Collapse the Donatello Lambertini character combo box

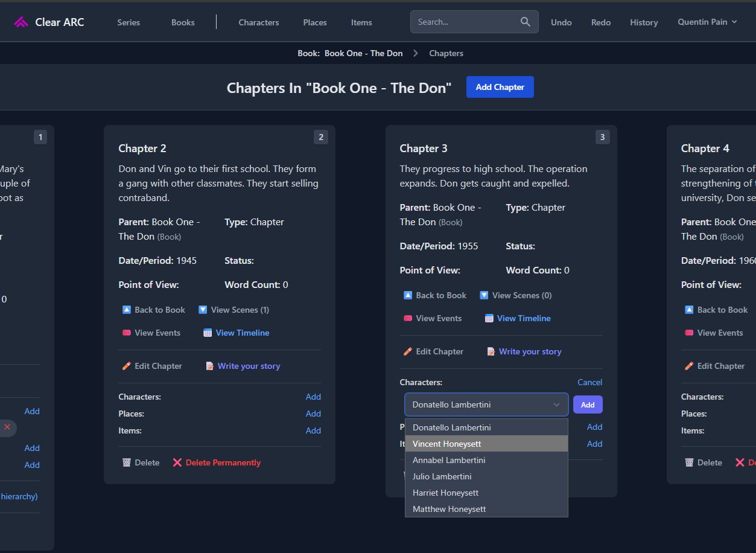point(556,404)
